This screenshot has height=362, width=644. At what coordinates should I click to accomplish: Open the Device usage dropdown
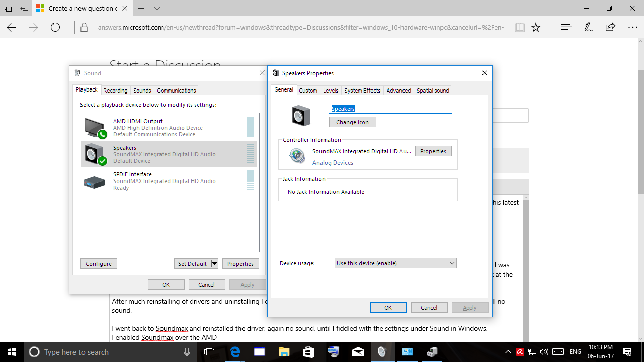395,263
